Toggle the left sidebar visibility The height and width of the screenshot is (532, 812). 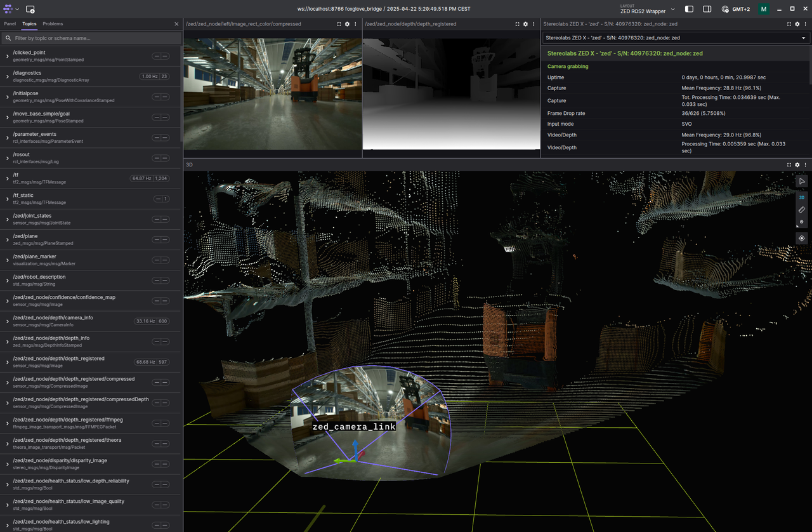tap(690, 10)
